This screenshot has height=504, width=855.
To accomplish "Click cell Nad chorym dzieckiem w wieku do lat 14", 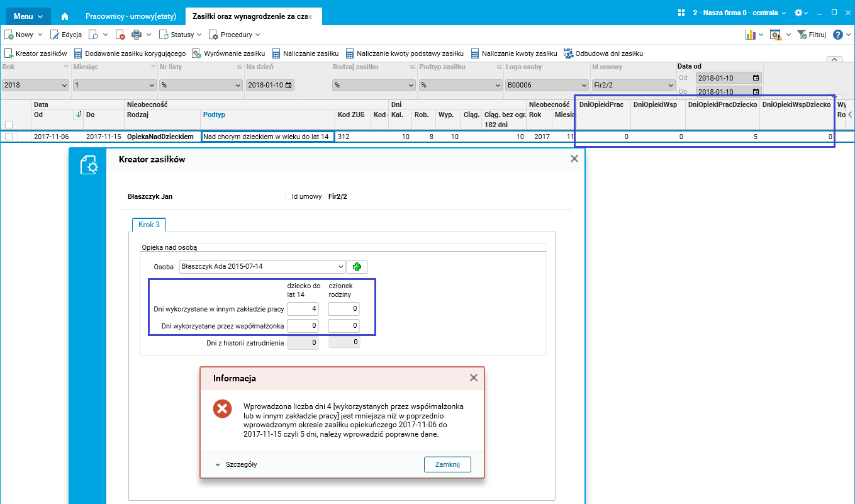I will click(x=267, y=137).
